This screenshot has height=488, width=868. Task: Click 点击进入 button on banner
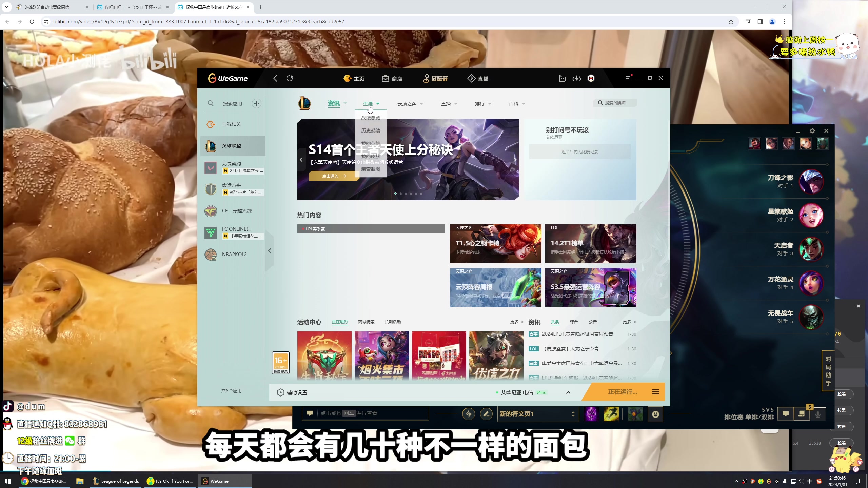(x=334, y=176)
